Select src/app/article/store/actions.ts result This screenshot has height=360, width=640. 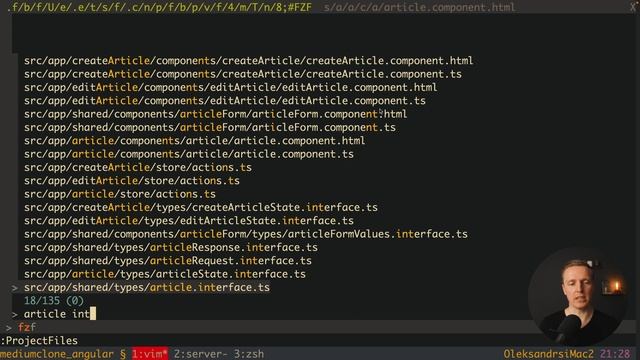point(120,194)
